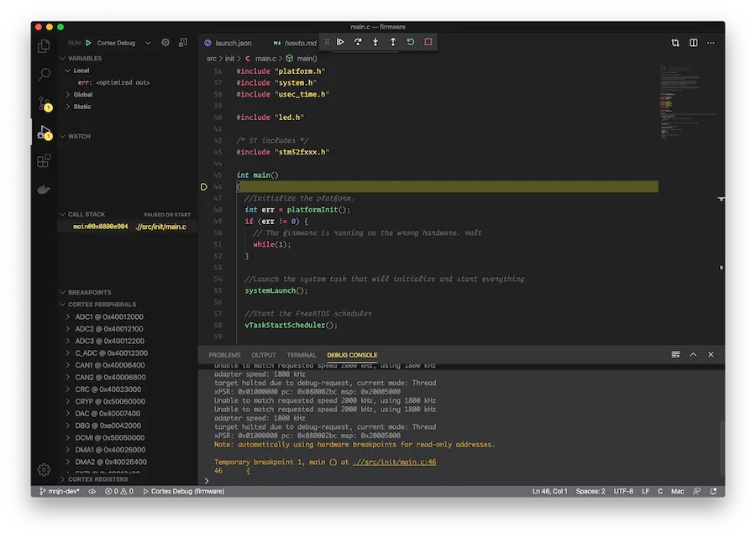Select the Step Into debug icon
Viewport: 756px width, 538px height.
[x=375, y=42]
